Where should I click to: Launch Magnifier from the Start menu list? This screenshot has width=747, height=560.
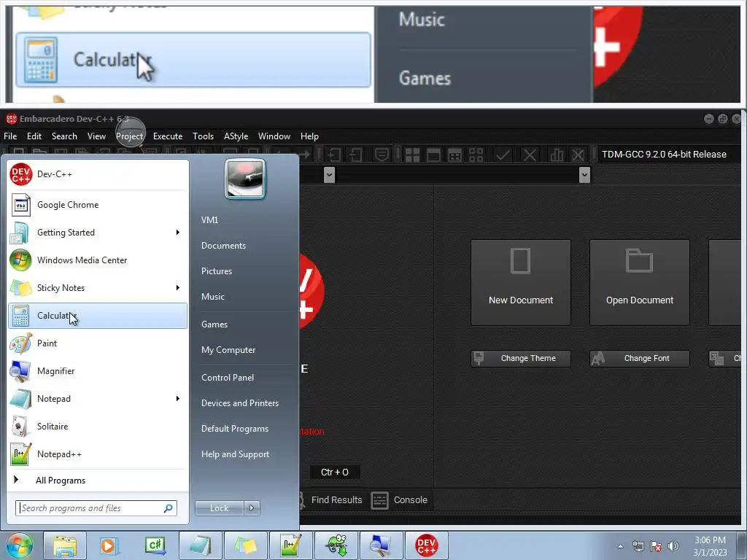tap(98, 371)
